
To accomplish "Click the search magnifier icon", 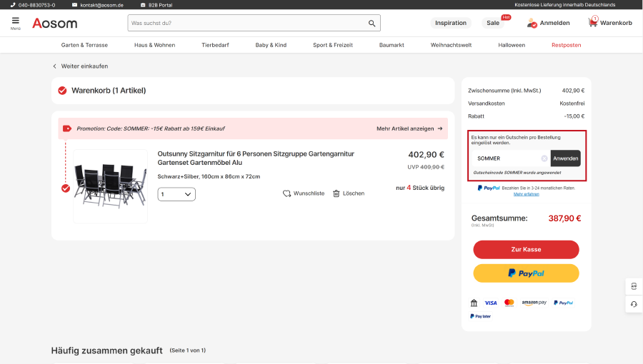I will click(x=372, y=24).
